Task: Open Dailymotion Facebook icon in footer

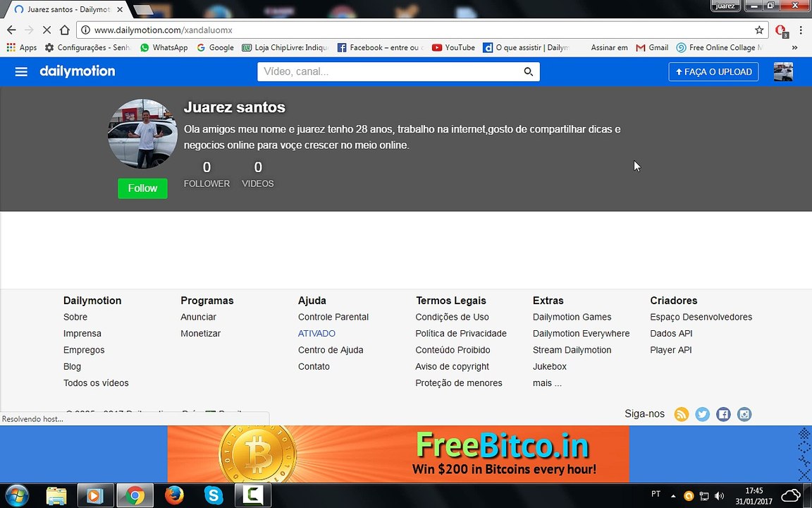Action: point(723,414)
